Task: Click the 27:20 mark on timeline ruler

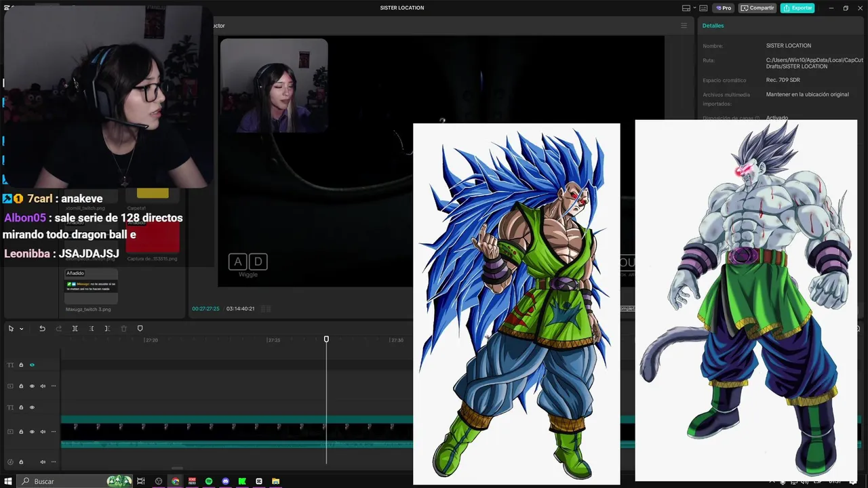Action: [x=151, y=340]
